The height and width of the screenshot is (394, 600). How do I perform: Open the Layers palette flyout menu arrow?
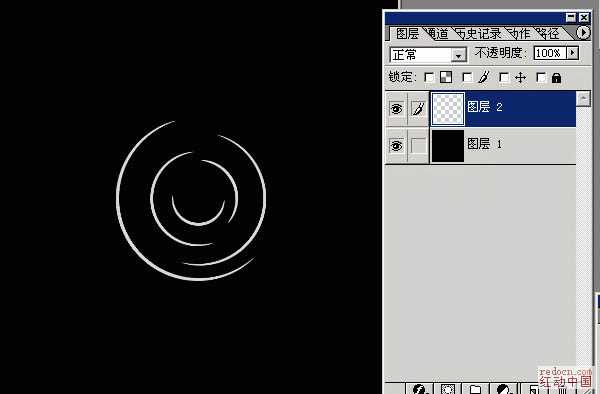[x=583, y=33]
